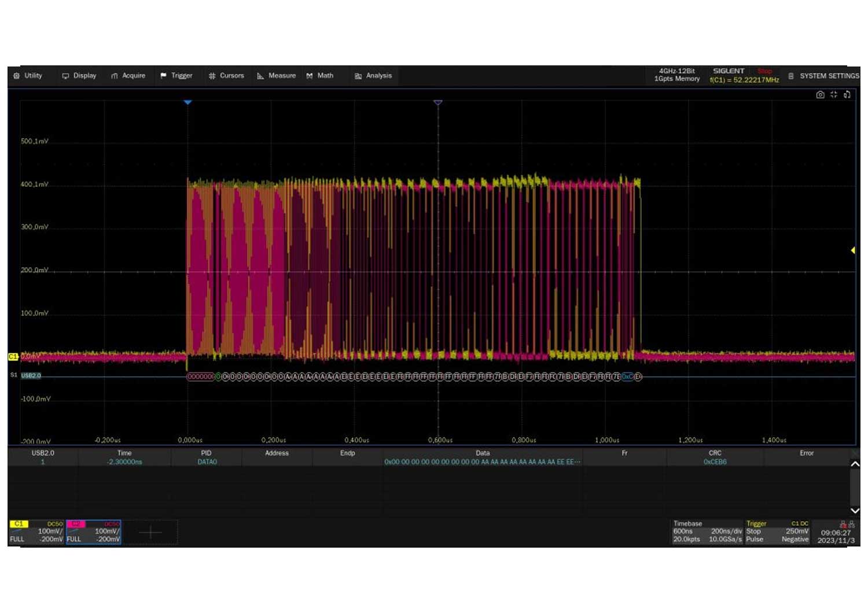868x613 pixels.
Task: Click the yellow trigger level marker
Action: 852,250
